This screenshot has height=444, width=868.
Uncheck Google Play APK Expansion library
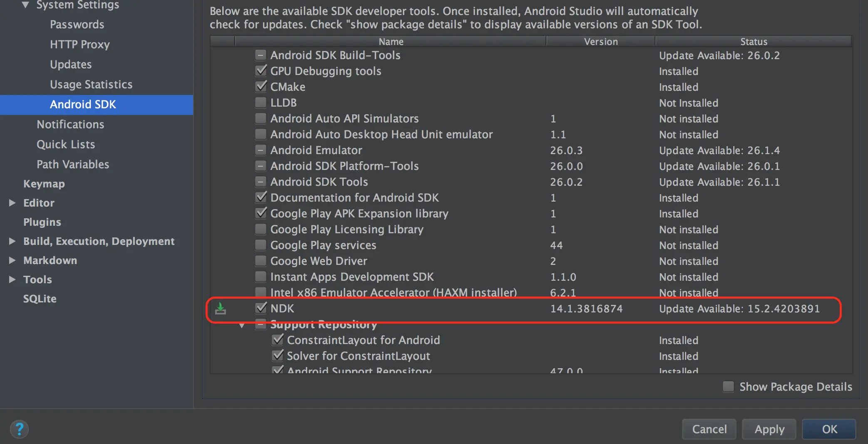click(x=261, y=213)
